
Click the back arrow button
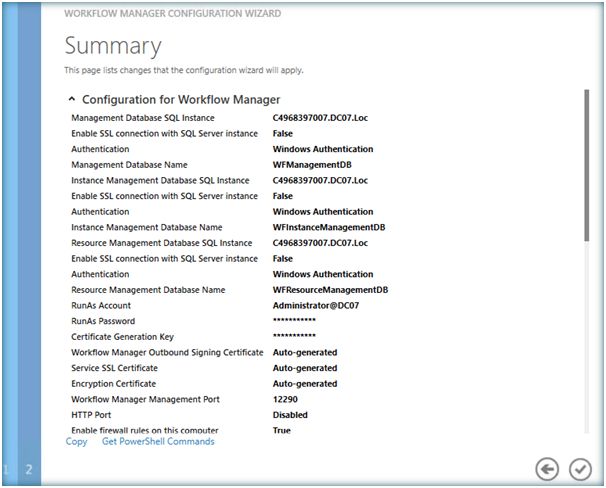547,468
